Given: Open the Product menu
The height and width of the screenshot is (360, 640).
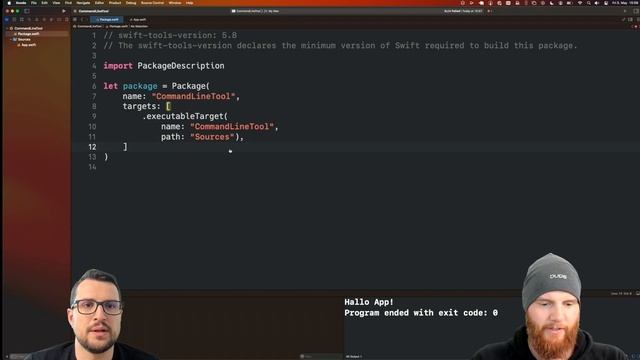Looking at the screenshot, I should tap(115, 3).
